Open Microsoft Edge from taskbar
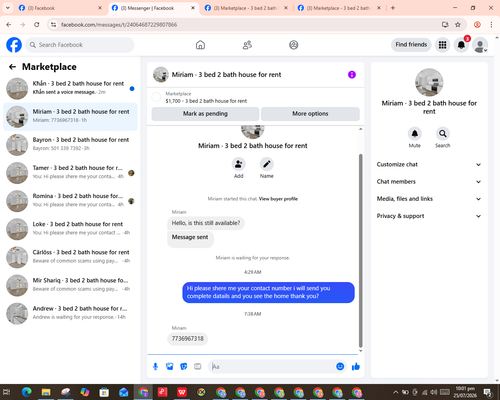 click(x=26, y=392)
